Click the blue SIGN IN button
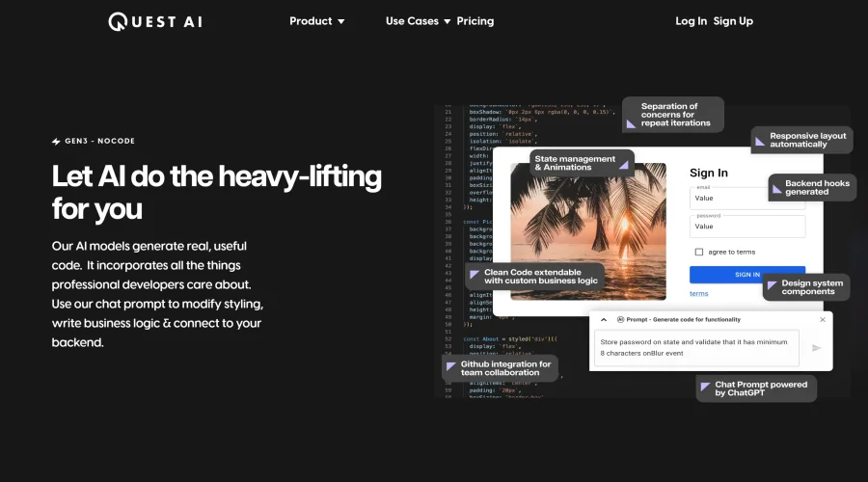 click(x=747, y=275)
